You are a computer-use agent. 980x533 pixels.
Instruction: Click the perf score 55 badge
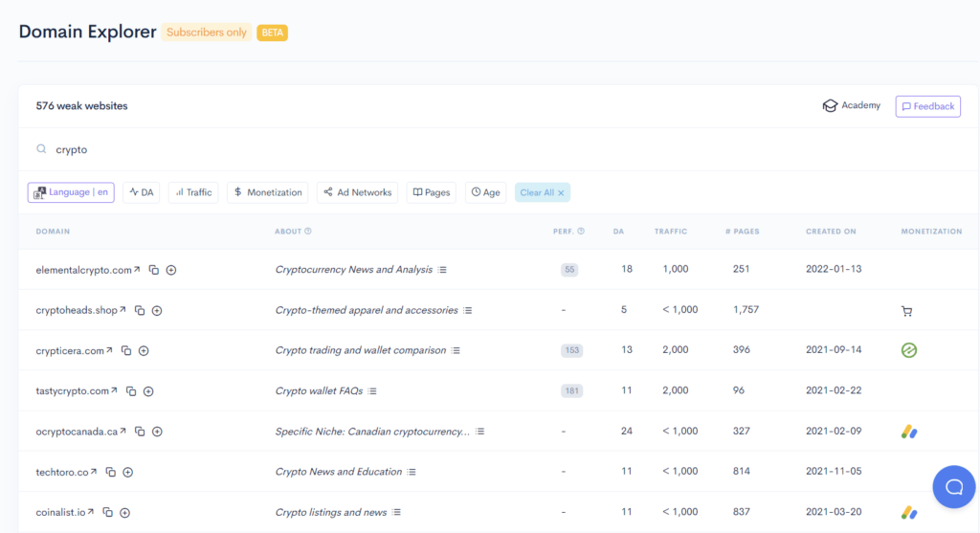click(569, 270)
